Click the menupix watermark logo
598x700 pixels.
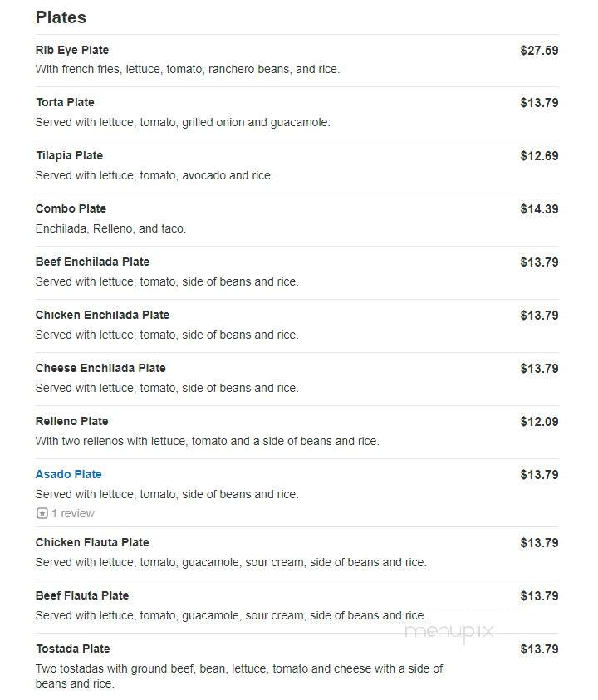pos(448,632)
